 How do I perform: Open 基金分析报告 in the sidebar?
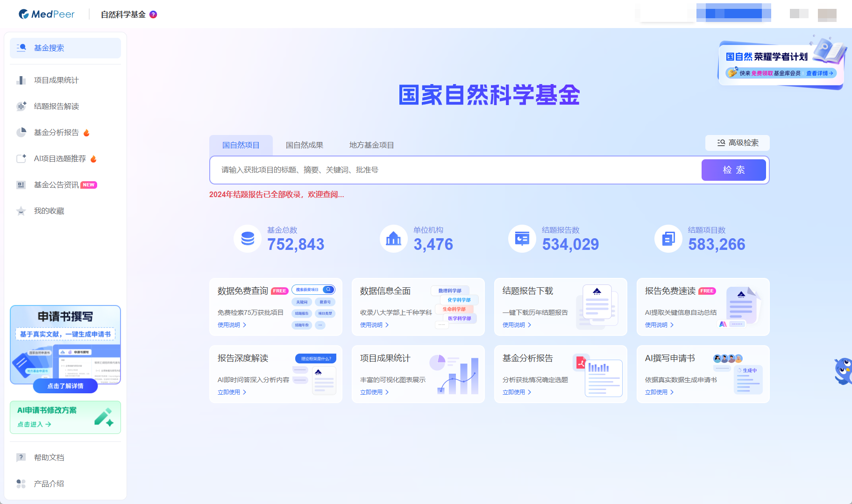56,133
